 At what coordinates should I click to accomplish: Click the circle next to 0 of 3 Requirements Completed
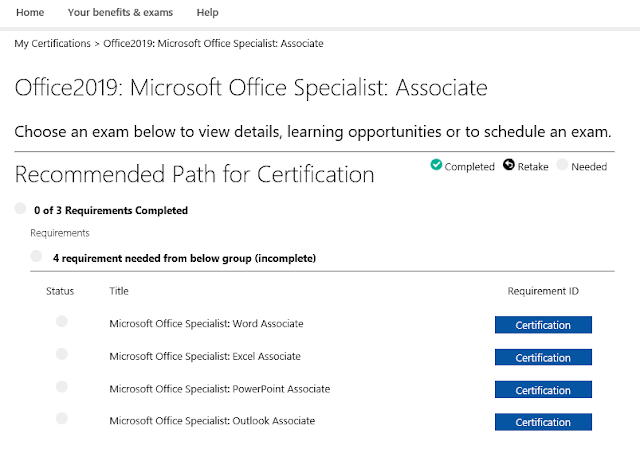click(x=21, y=209)
